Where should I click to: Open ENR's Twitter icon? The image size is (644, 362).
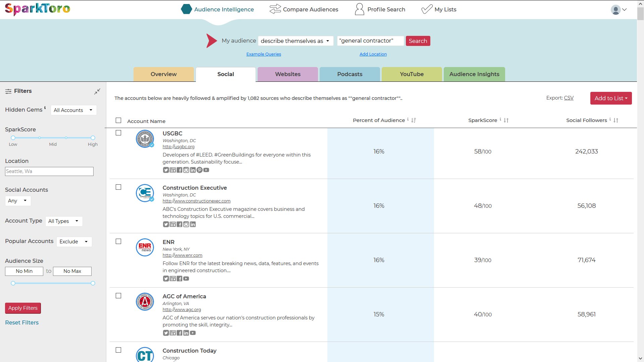click(x=166, y=279)
